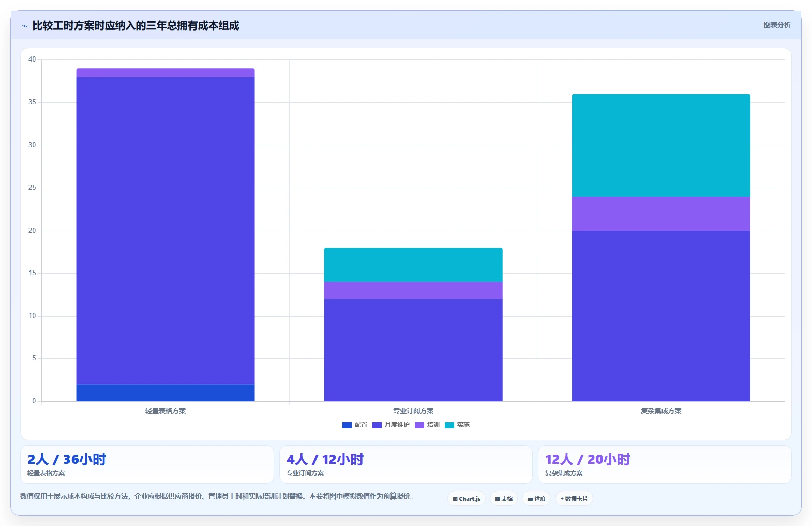Click the 复杂集成方案 axis label
This screenshot has height=526, width=812.
tap(661, 411)
